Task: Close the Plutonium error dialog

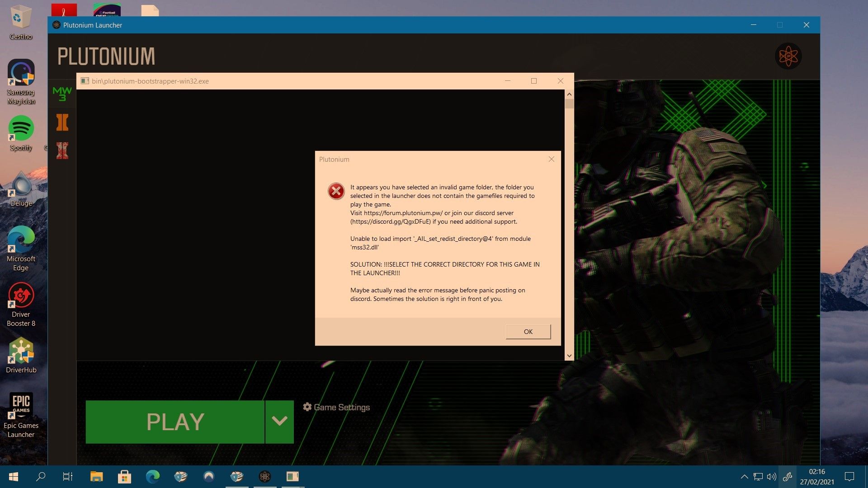Action: click(551, 159)
